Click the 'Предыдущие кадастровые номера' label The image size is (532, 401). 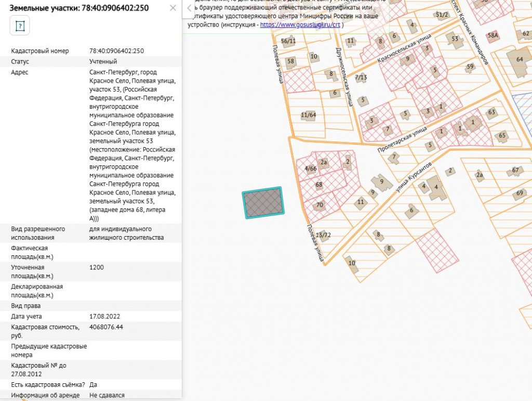(x=49, y=351)
